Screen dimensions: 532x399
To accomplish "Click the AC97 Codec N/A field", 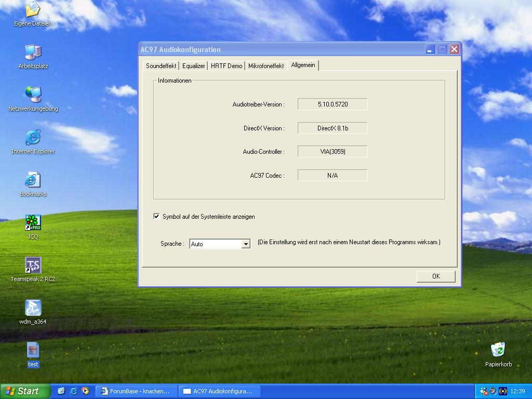I will 332,176.
